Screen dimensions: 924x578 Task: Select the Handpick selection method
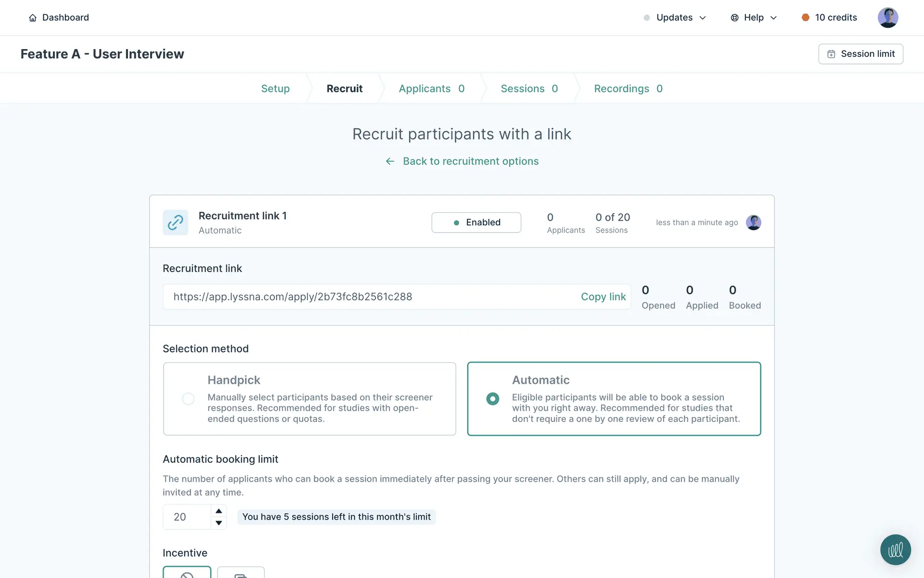point(188,399)
